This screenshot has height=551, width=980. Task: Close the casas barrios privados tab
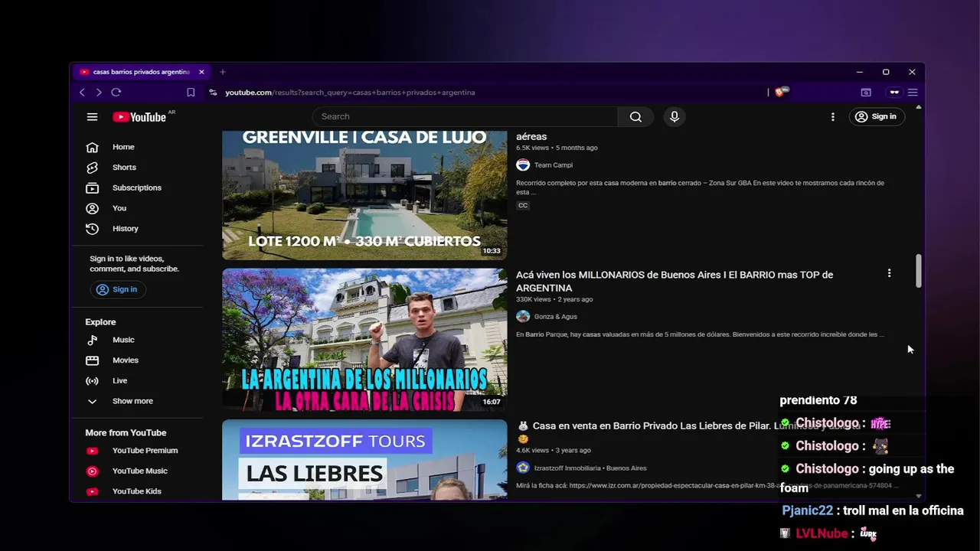201,72
